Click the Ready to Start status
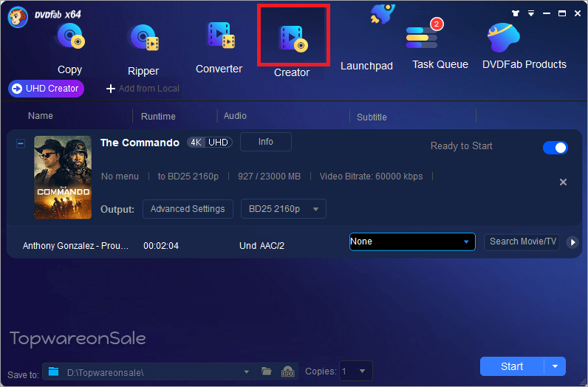This screenshot has width=588, height=387. (461, 146)
